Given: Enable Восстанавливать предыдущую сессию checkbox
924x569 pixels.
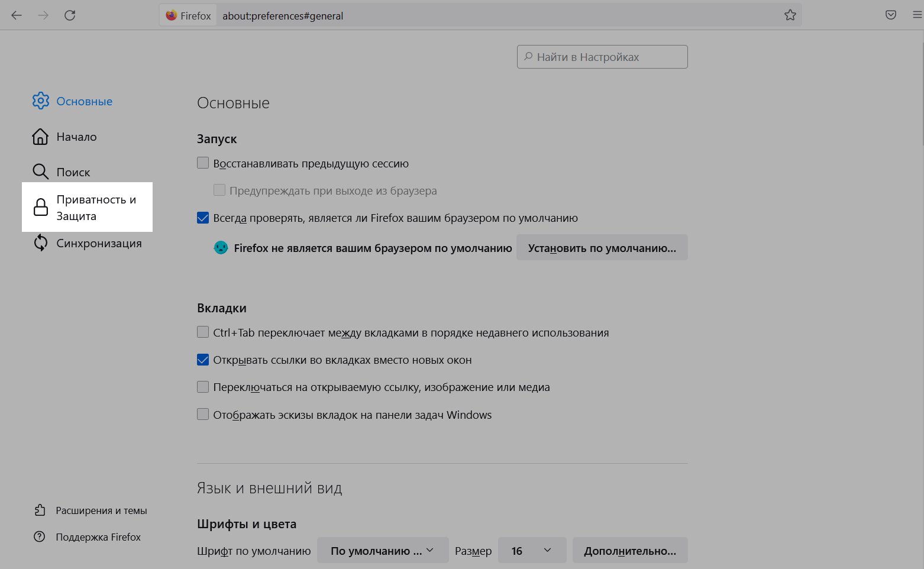Looking at the screenshot, I should [x=203, y=163].
